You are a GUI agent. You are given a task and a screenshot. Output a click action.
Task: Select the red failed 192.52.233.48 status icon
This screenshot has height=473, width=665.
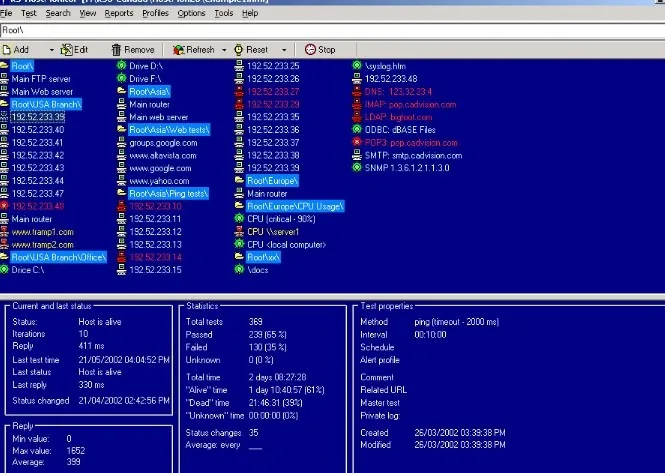(4, 206)
